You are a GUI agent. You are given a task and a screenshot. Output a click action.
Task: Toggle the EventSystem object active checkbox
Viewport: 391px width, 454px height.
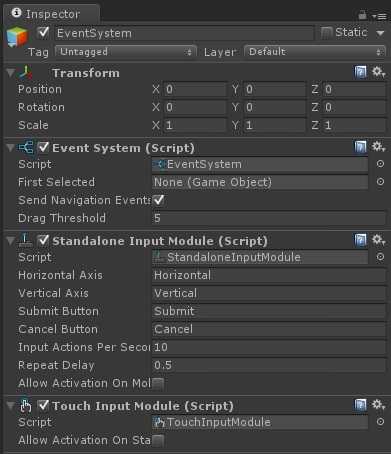(43, 32)
